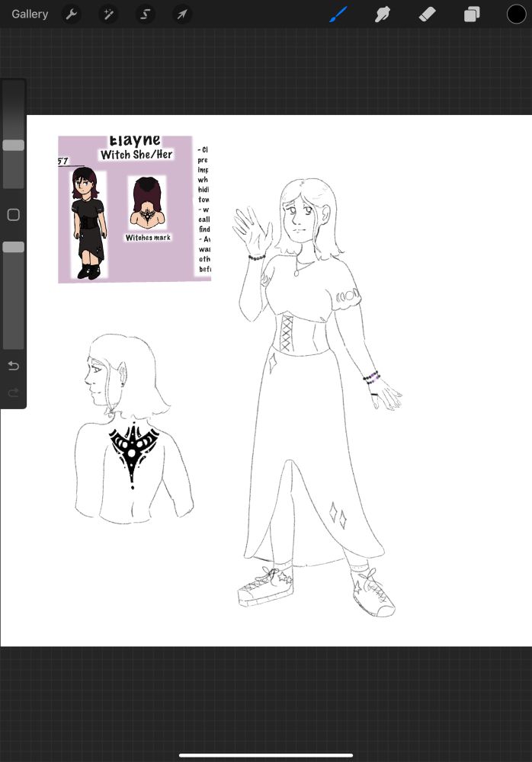Open the Actions wrench menu
The image size is (532, 762).
pyautogui.click(x=72, y=14)
